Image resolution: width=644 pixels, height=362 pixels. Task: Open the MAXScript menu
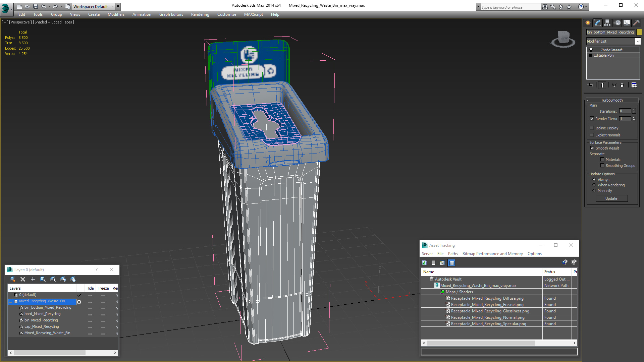pyautogui.click(x=253, y=14)
